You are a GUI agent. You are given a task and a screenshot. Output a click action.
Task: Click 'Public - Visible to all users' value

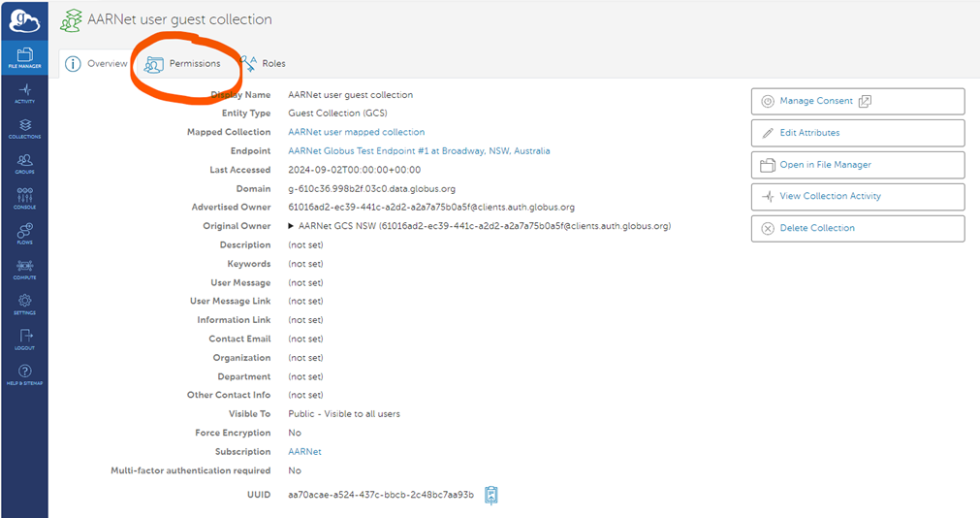tap(344, 414)
